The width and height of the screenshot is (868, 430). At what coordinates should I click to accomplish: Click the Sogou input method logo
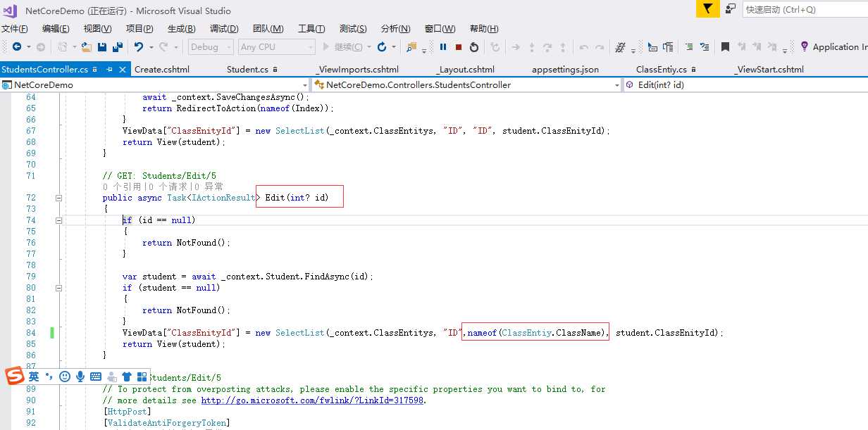[15, 377]
